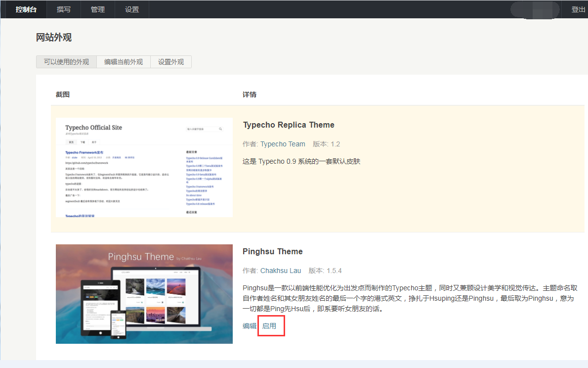Switch to the 编辑当前外观 tab
The width and height of the screenshot is (588, 368).
[x=124, y=62]
